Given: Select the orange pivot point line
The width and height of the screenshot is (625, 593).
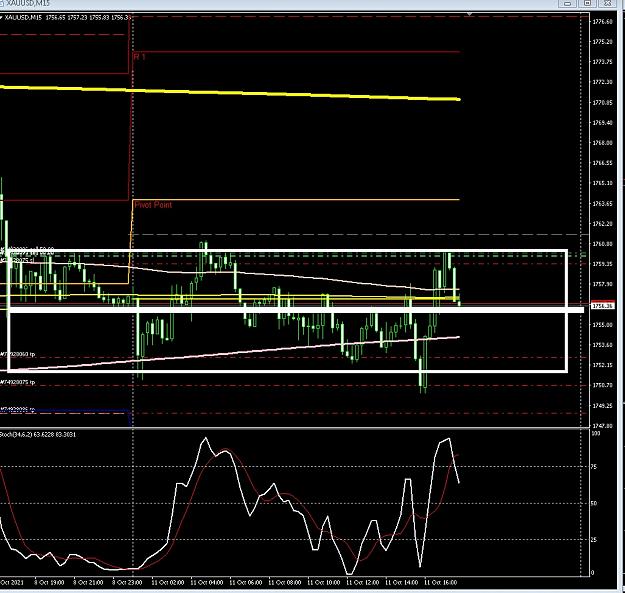Looking at the screenshot, I should click(296, 199).
